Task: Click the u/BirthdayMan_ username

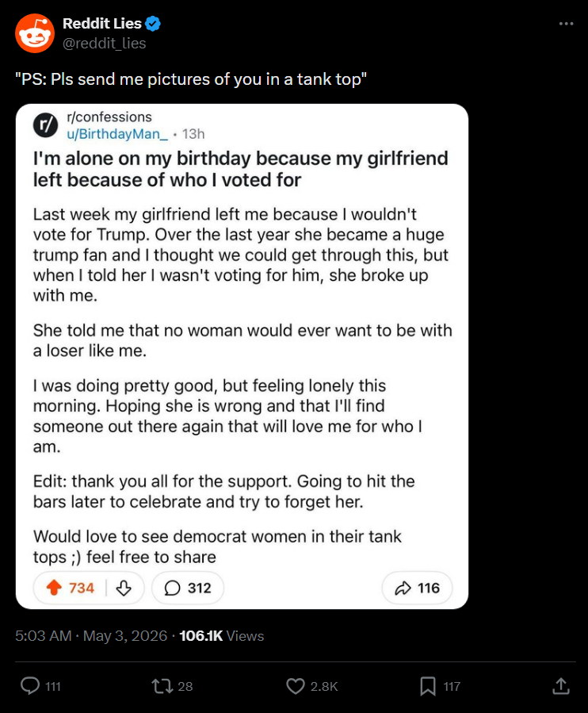Action: tap(117, 134)
